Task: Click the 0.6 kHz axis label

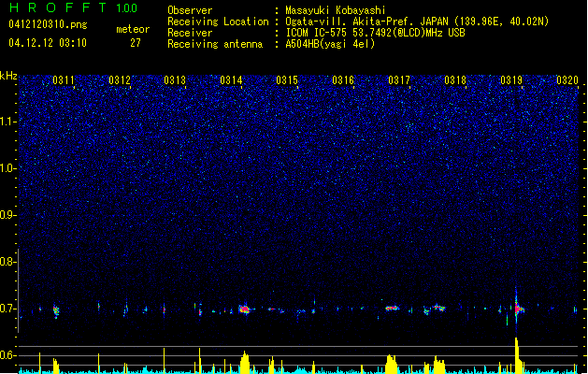Action: pyautogui.click(x=7, y=355)
